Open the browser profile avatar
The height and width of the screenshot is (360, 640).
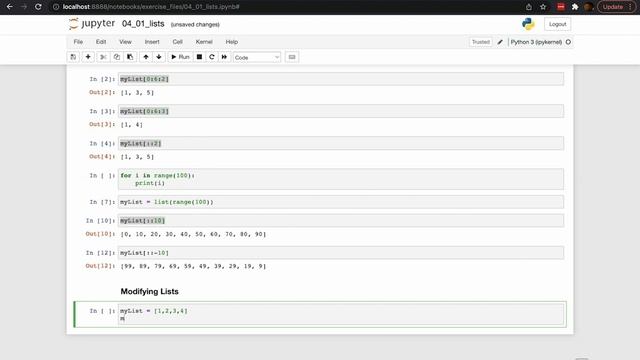[588, 7]
